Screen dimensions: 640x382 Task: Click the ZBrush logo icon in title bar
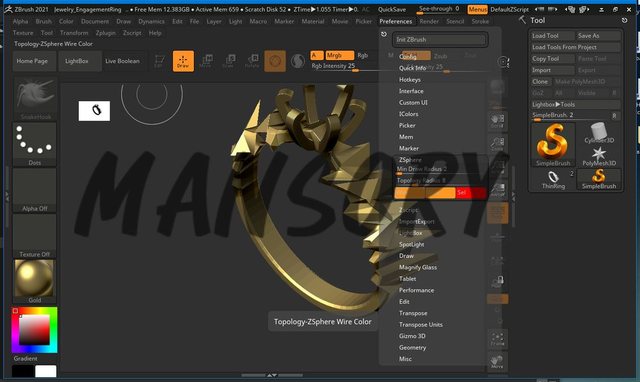coord(8,9)
